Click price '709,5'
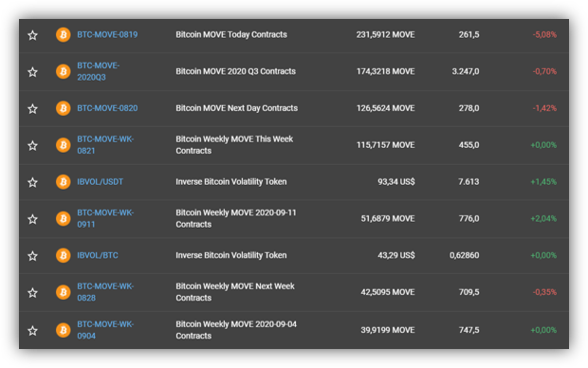 coord(469,292)
